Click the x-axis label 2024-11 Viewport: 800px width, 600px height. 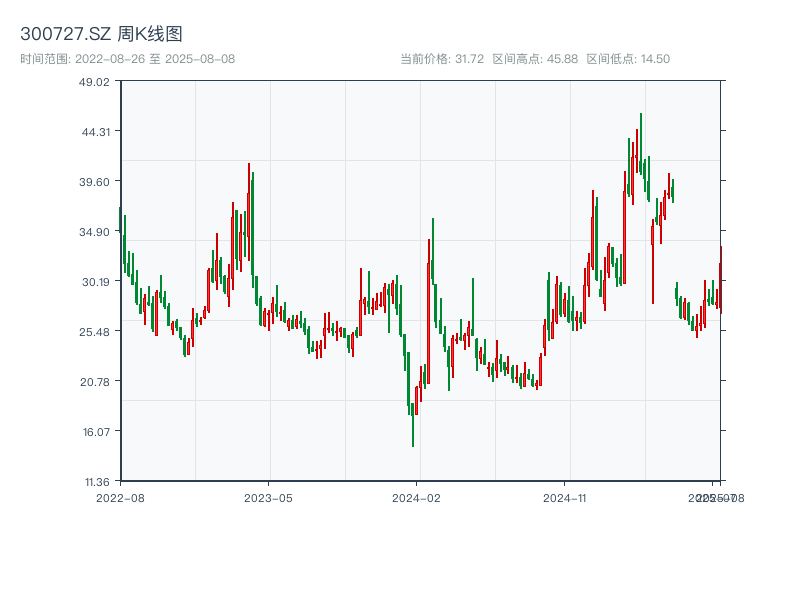tap(565, 498)
